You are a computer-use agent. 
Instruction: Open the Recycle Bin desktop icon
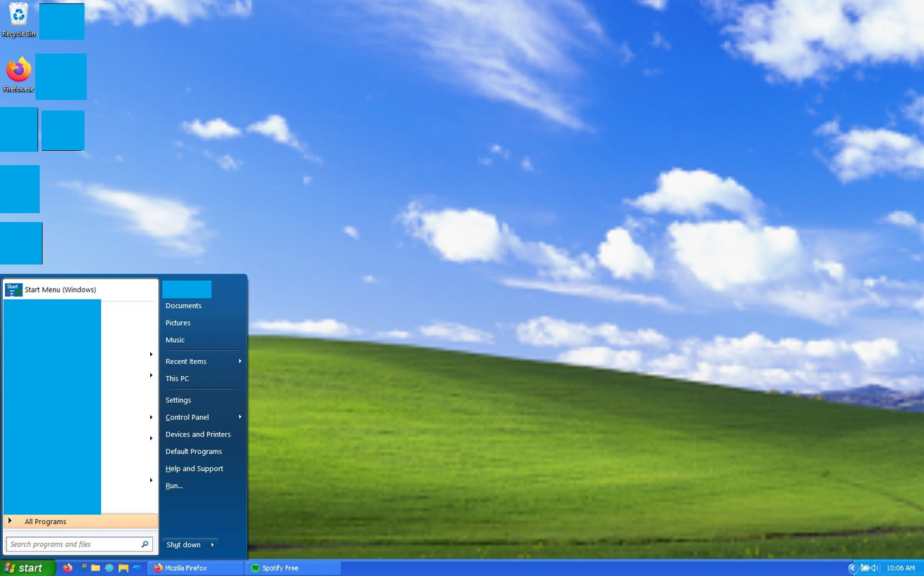pyautogui.click(x=19, y=20)
